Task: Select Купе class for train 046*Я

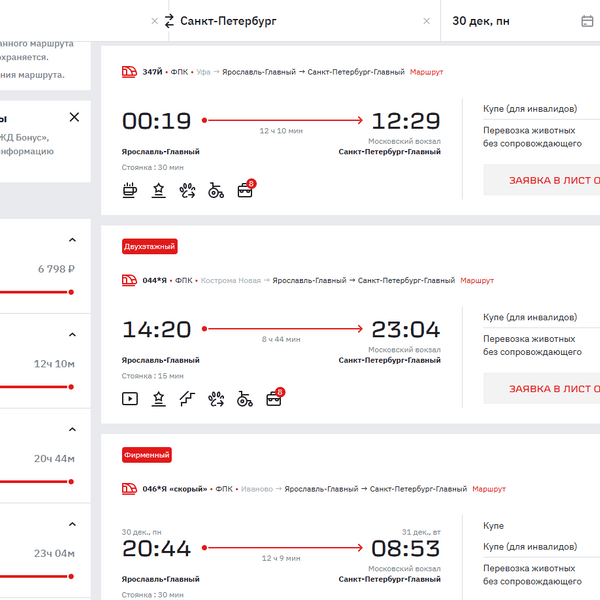Action: point(493,526)
